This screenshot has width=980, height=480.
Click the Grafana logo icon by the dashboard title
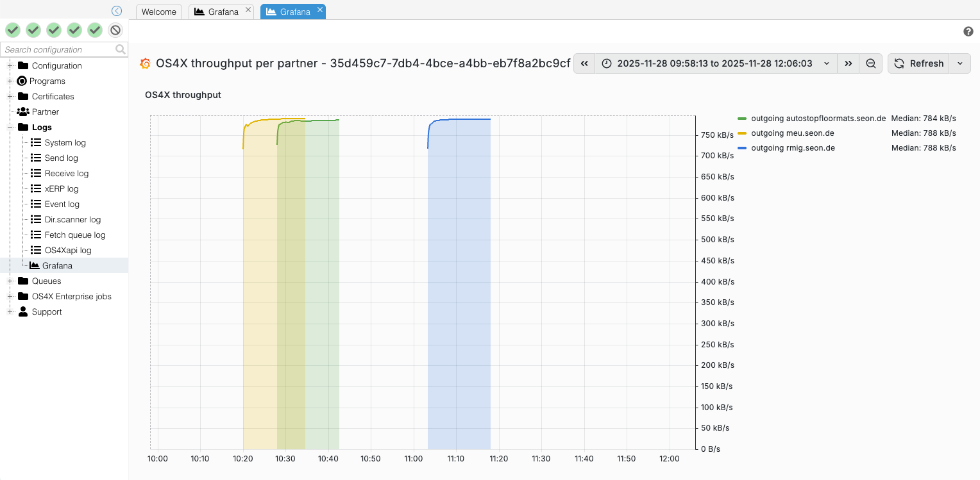146,63
